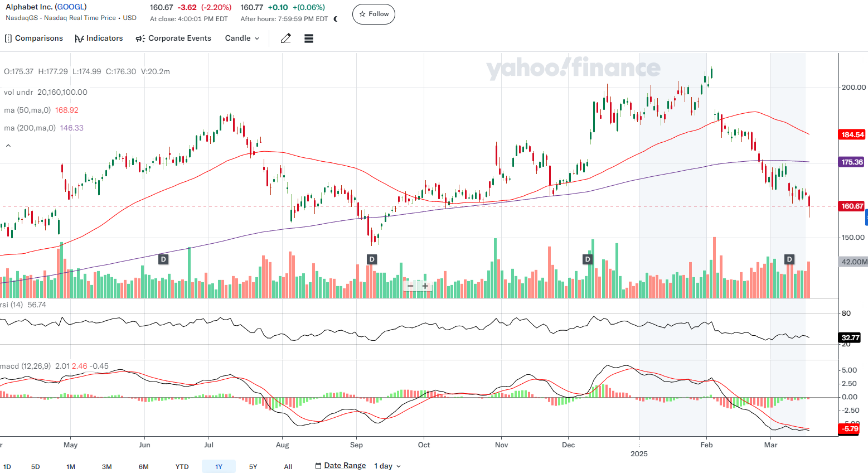Expand the 1 day interval dropdown
This screenshot has width=868, height=473.
coord(387,466)
